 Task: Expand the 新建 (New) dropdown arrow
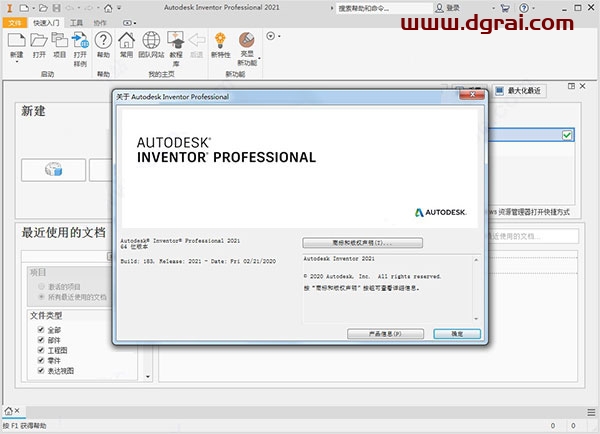pyautogui.click(x=15, y=62)
